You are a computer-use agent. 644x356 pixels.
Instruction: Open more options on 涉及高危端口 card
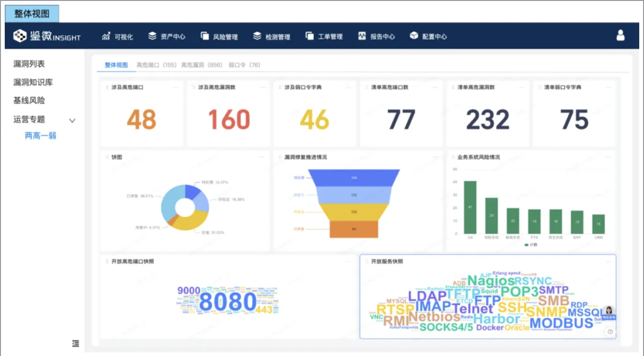[176, 88]
